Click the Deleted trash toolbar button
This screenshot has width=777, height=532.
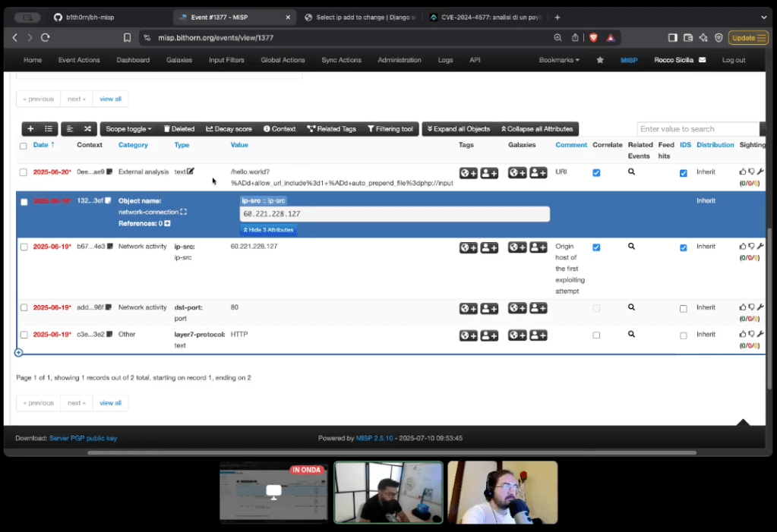pyautogui.click(x=179, y=129)
